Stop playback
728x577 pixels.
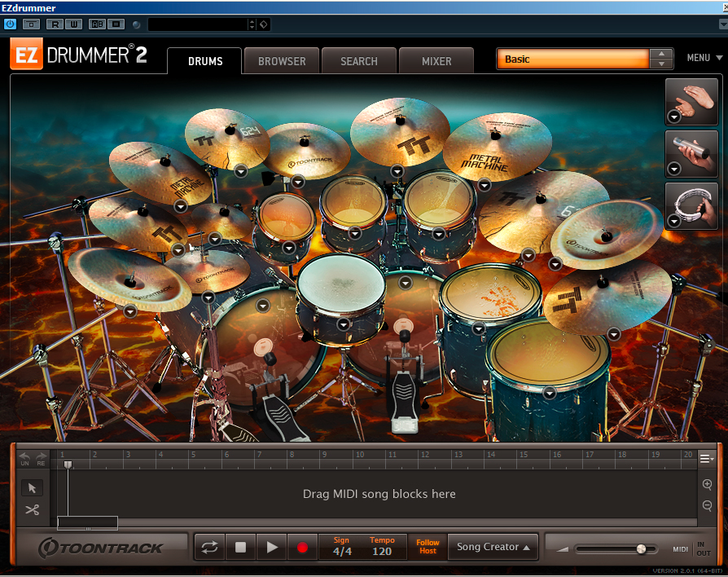(x=240, y=548)
